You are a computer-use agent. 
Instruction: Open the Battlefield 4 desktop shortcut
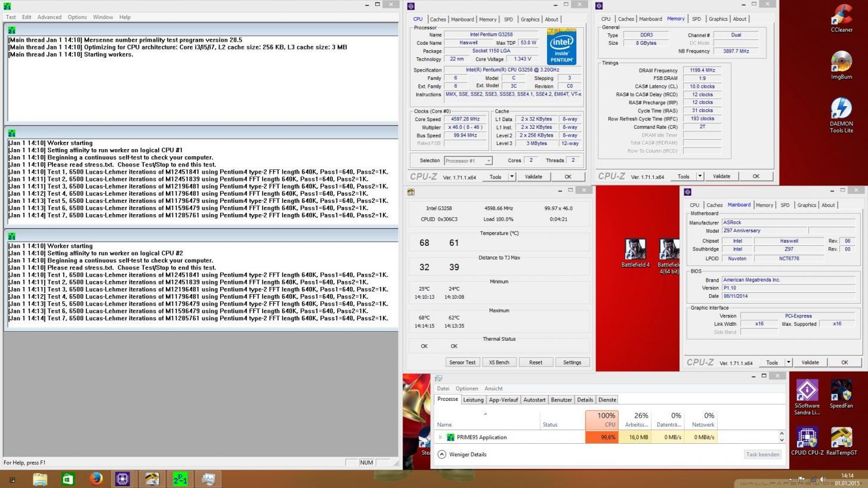[635, 253]
